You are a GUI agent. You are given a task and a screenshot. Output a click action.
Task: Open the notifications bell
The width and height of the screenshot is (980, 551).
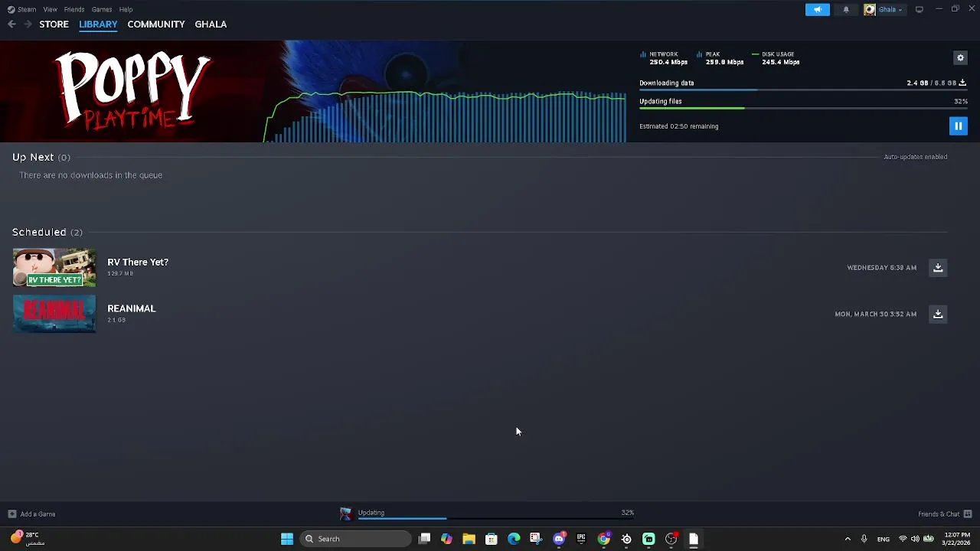point(846,9)
